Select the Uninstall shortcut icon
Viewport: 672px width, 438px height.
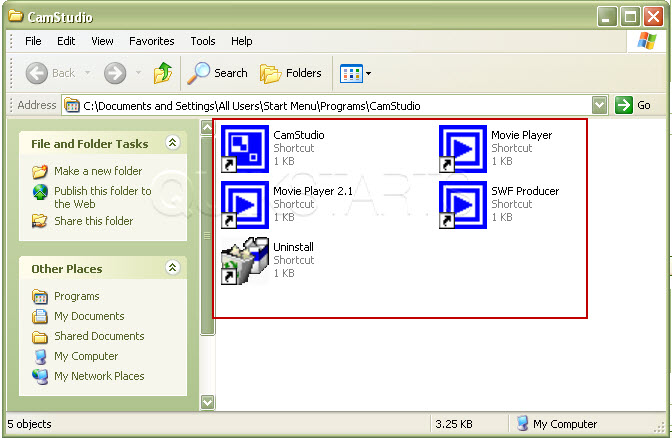tap(245, 261)
